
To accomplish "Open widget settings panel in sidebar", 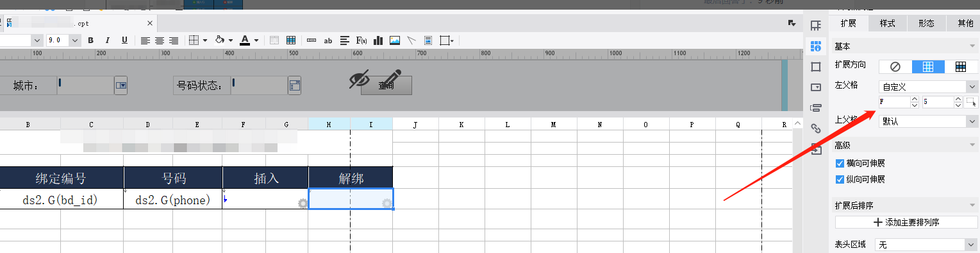I will [816, 87].
